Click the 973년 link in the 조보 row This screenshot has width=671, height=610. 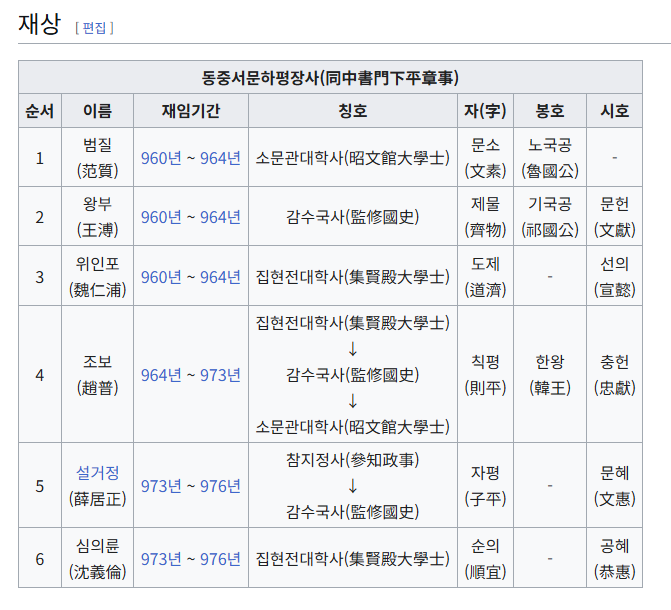(220, 375)
